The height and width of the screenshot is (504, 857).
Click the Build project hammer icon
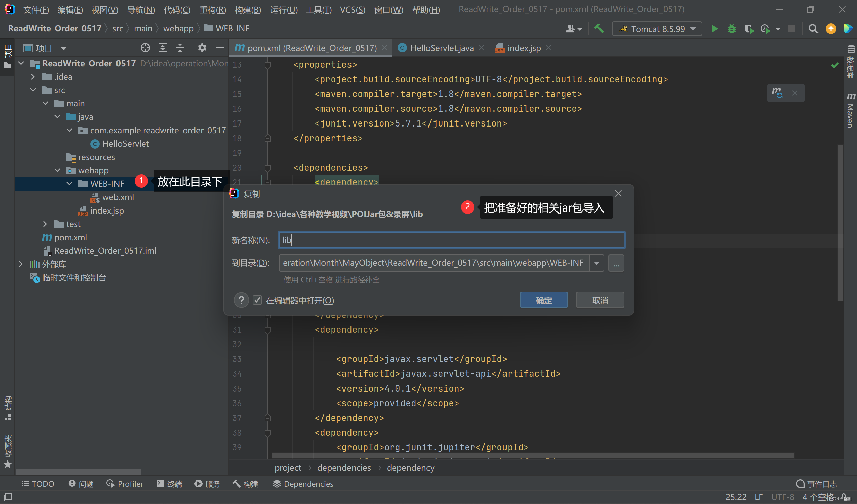599,29
